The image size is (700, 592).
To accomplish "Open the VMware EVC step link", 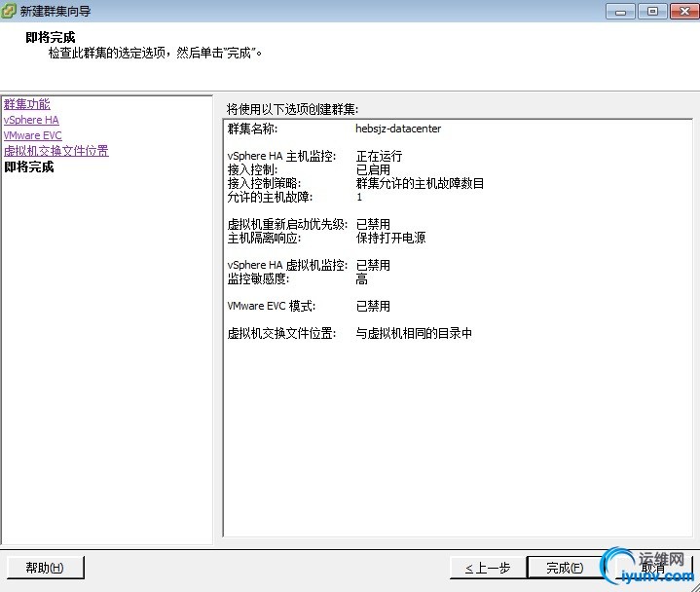I will (32, 135).
